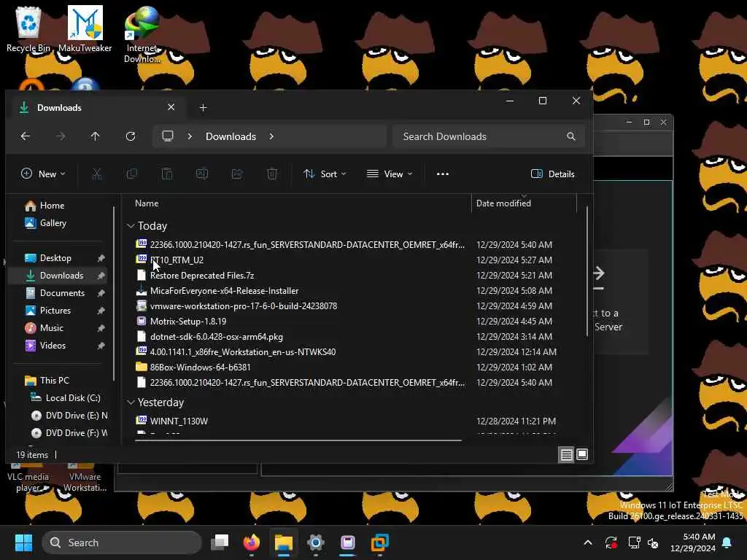Select vmware-workstation-pro-17-6-0 installer file
Screen dimensions: 747x560
pos(244,306)
